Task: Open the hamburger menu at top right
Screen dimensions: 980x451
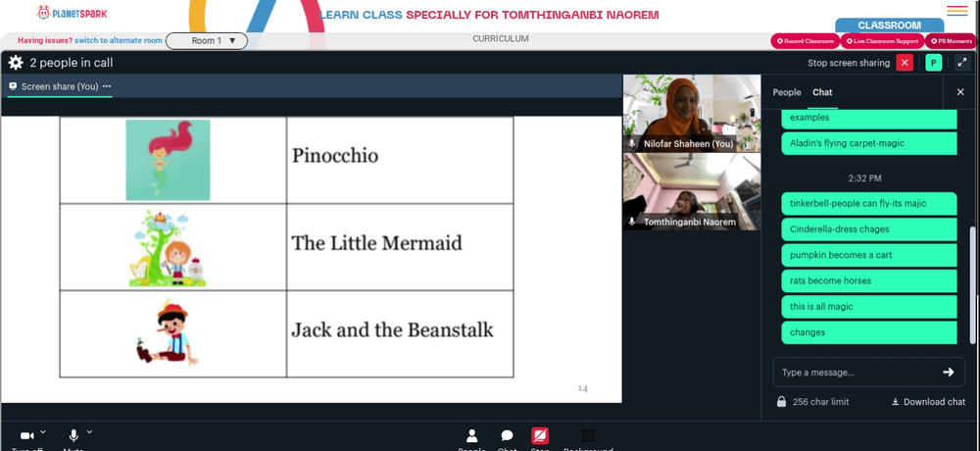Action: [x=956, y=11]
